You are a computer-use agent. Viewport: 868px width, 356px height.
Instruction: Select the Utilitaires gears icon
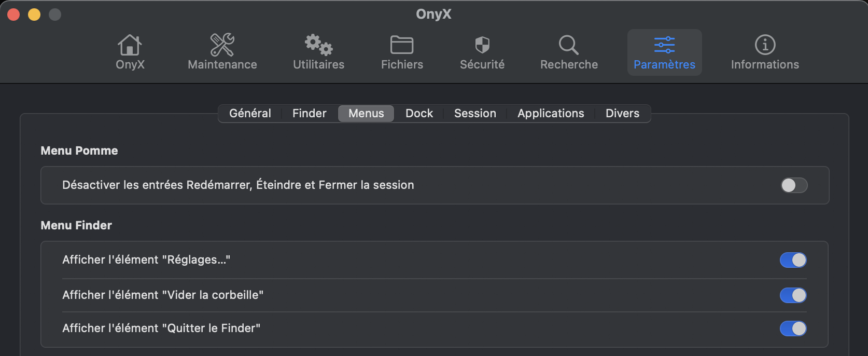click(x=318, y=46)
